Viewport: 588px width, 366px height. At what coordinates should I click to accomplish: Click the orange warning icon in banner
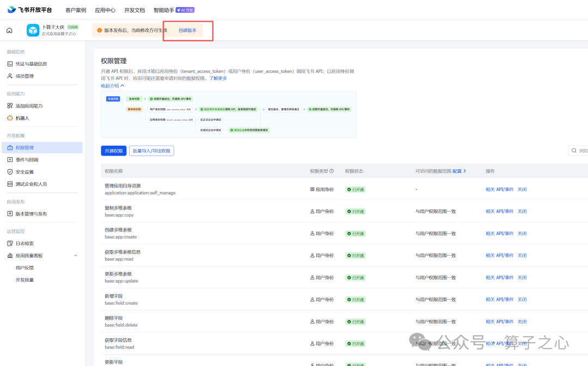click(x=100, y=30)
